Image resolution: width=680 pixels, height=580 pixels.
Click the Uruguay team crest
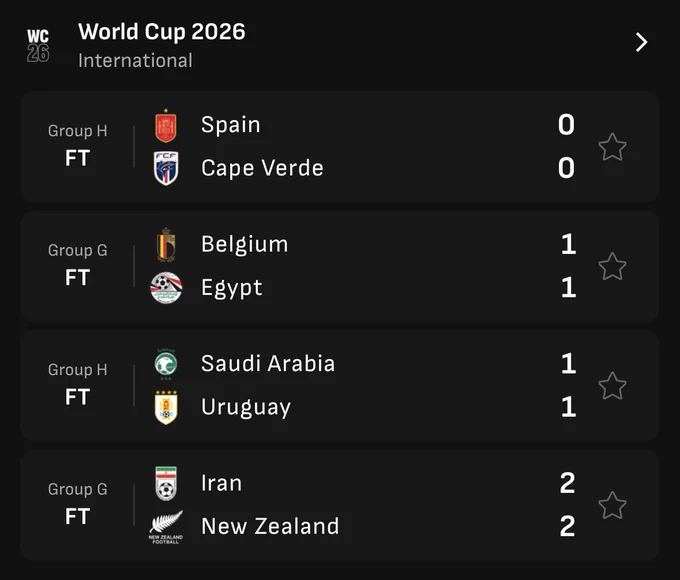pyautogui.click(x=166, y=407)
